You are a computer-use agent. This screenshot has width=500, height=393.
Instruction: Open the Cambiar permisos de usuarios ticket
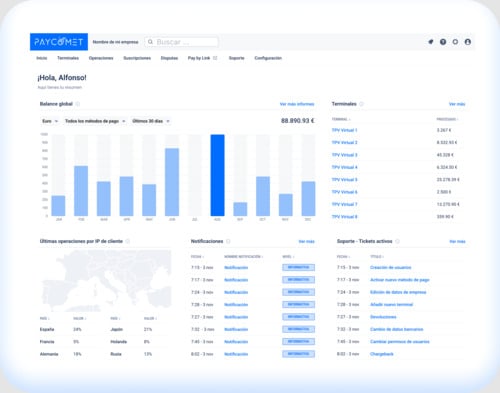pyautogui.click(x=400, y=341)
